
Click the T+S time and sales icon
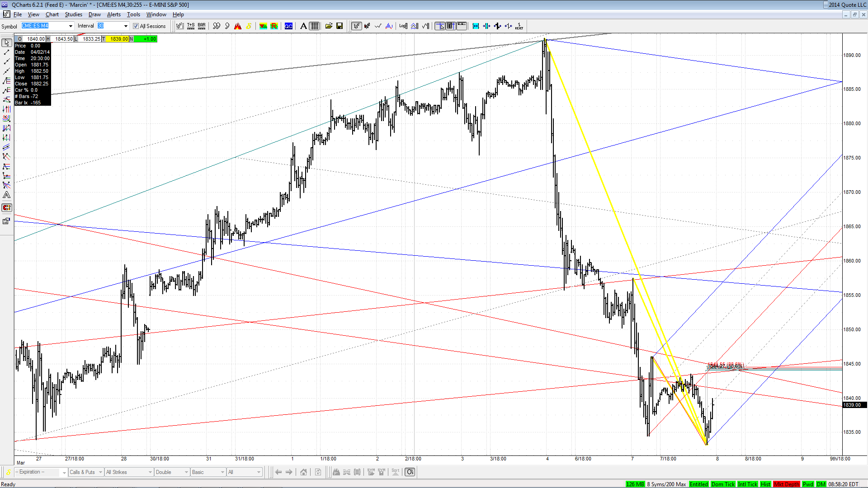[x=191, y=26]
